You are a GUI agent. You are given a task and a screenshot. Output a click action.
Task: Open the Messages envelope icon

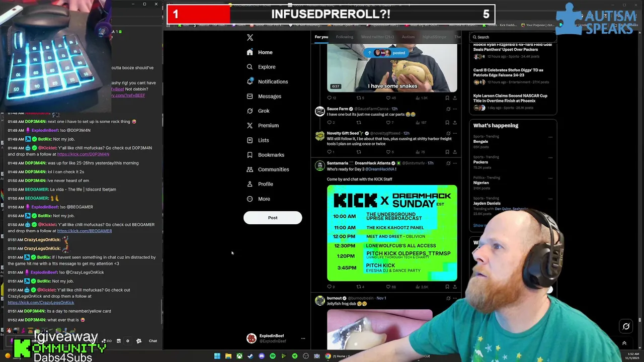pos(250,96)
